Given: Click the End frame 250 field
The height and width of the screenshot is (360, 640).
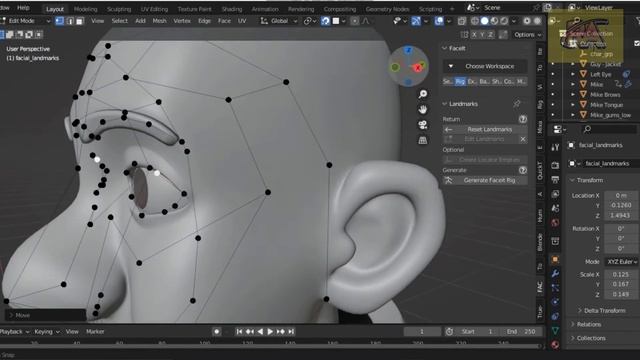Looking at the screenshot, I should pyautogui.click(x=521, y=331).
